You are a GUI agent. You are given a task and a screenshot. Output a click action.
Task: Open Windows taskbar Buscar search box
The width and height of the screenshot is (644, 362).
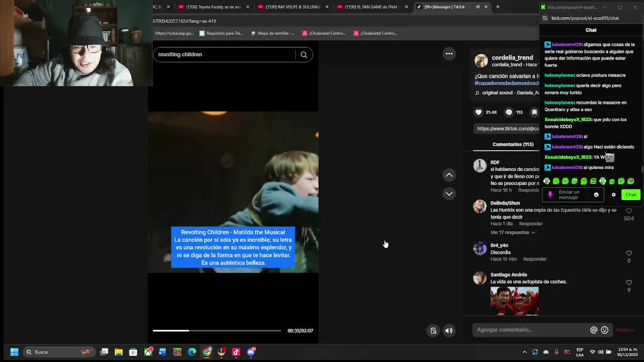pyautogui.click(x=59, y=352)
